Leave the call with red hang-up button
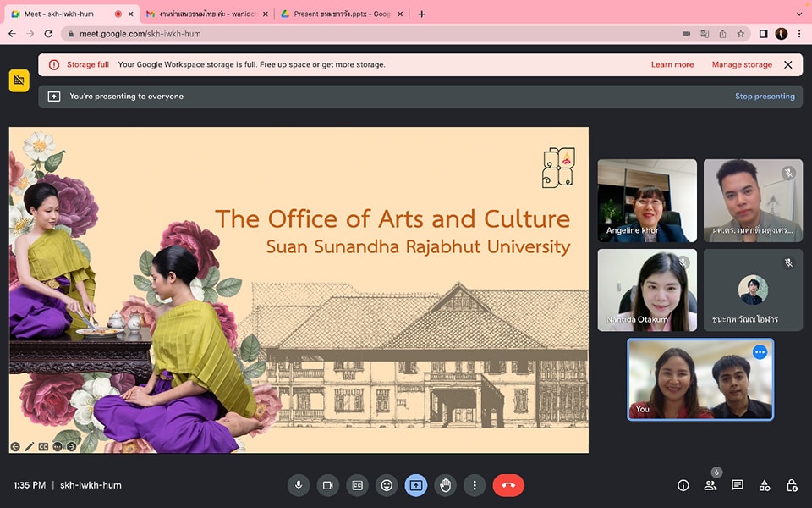 tap(508, 485)
